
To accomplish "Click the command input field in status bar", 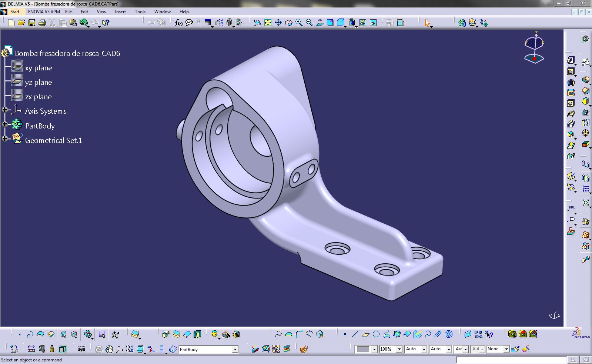I will click(511, 360).
